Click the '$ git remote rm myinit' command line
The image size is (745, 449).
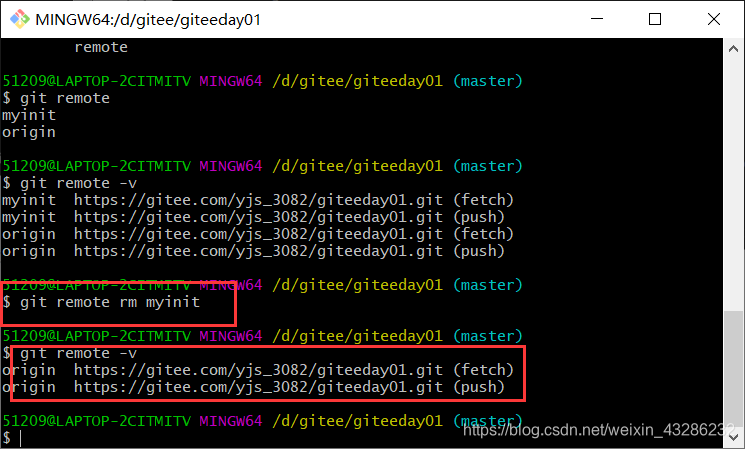coord(101,302)
